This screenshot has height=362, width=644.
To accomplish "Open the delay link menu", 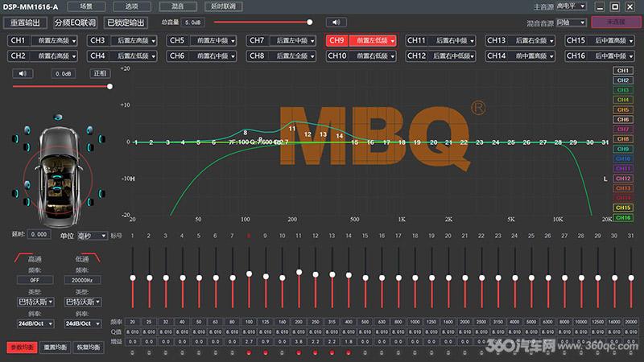I will 224,6.
